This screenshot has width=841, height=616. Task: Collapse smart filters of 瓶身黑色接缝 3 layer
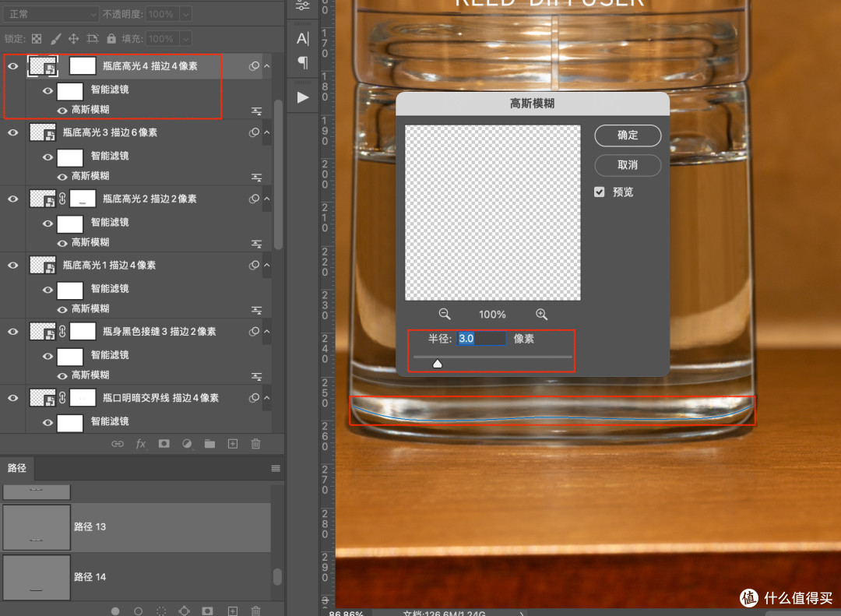tap(266, 332)
